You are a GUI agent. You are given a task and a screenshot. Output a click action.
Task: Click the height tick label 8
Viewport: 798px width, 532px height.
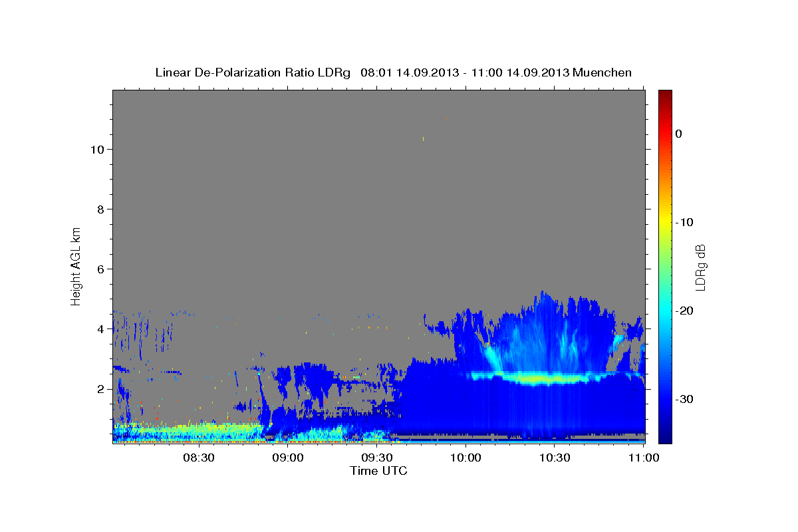point(100,209)
